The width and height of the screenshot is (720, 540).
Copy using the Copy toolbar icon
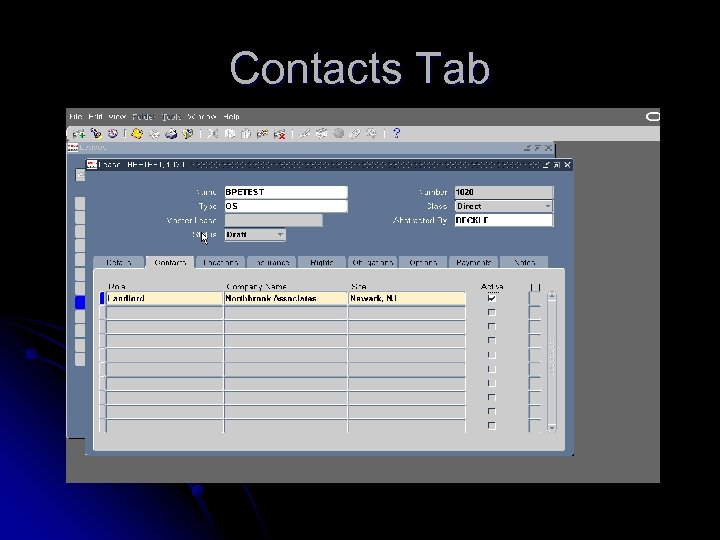(229, 134)
